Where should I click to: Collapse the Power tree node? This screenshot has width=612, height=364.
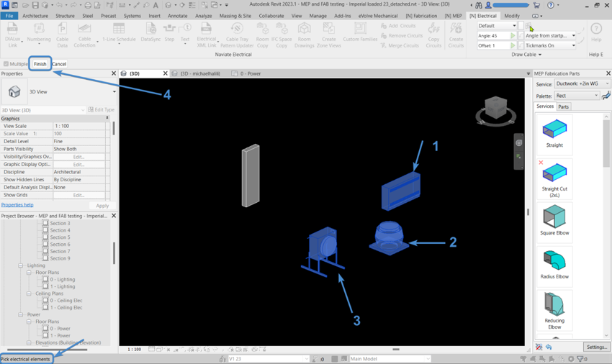[x=20, y=314]
